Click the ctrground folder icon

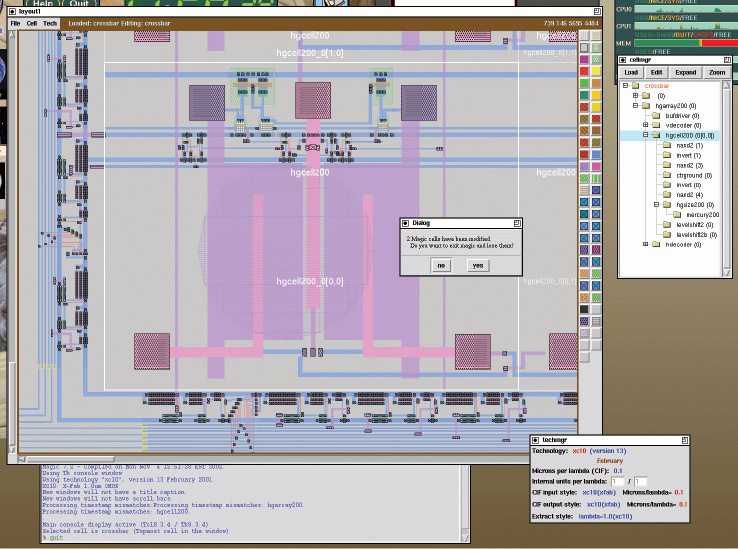(x=667, y=175)
